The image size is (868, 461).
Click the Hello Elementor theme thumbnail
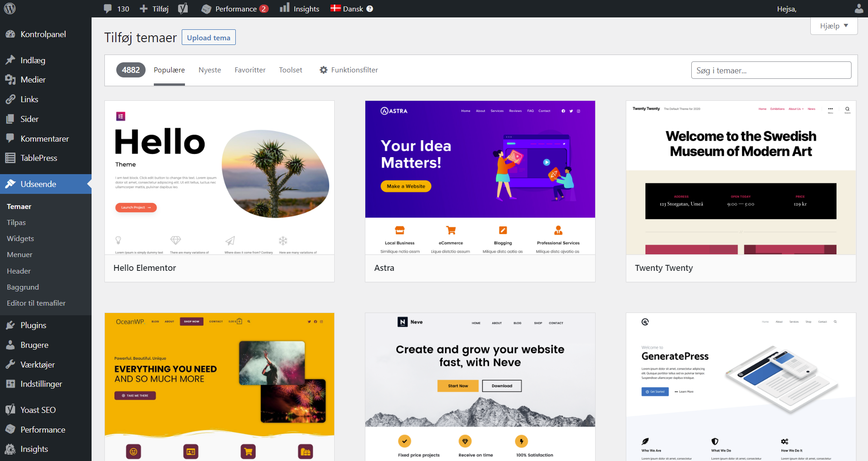(x=219, y=178)
